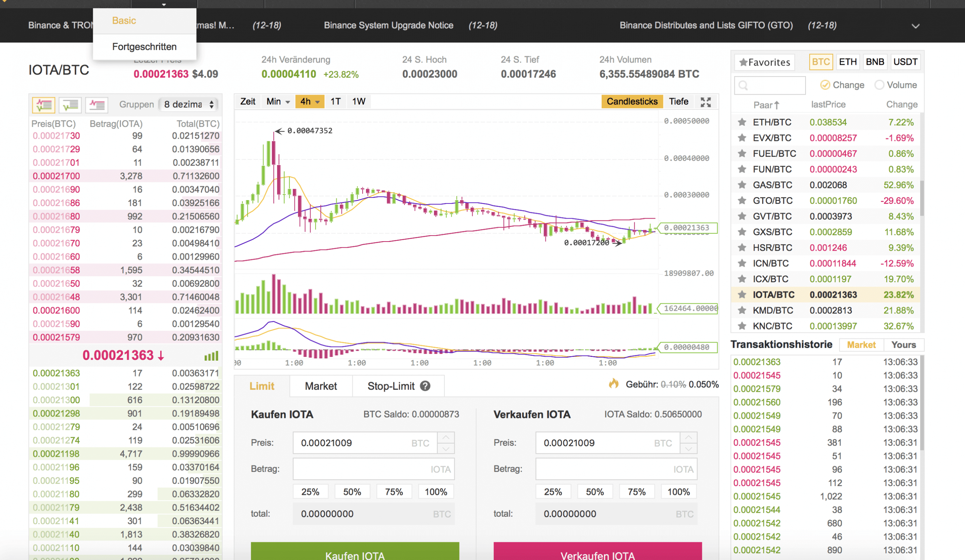This screenshot has width=965, height=560.
Task: Favorite the FUEL/BTC pair star
Action: 742,153
